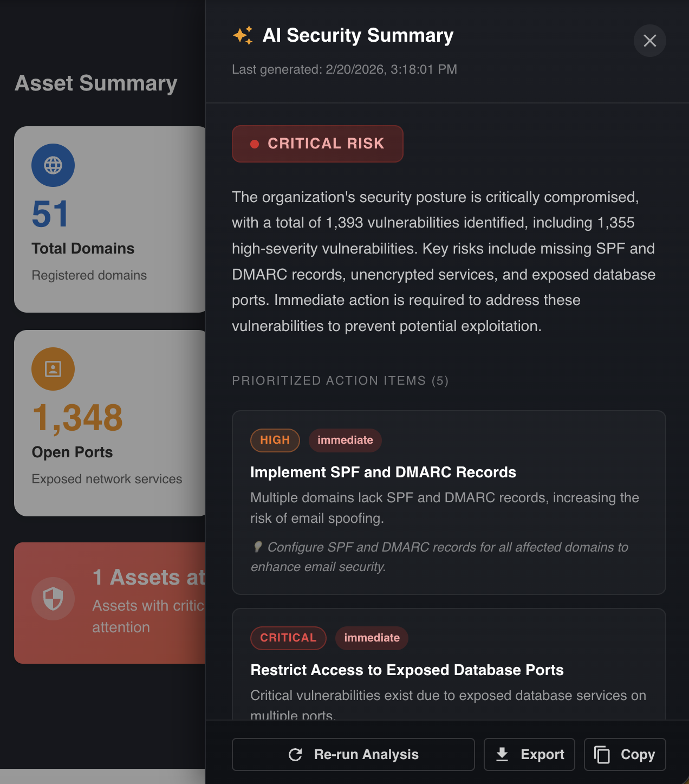Click the immediate tag on SPF item
Viewport: 689px width, 784px height.
click(345, 440)
